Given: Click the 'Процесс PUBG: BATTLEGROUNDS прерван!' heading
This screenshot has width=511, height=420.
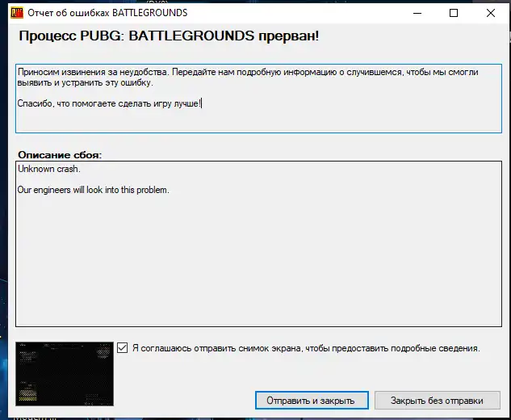Looking at the screenshot, I should tap(169, 36).
